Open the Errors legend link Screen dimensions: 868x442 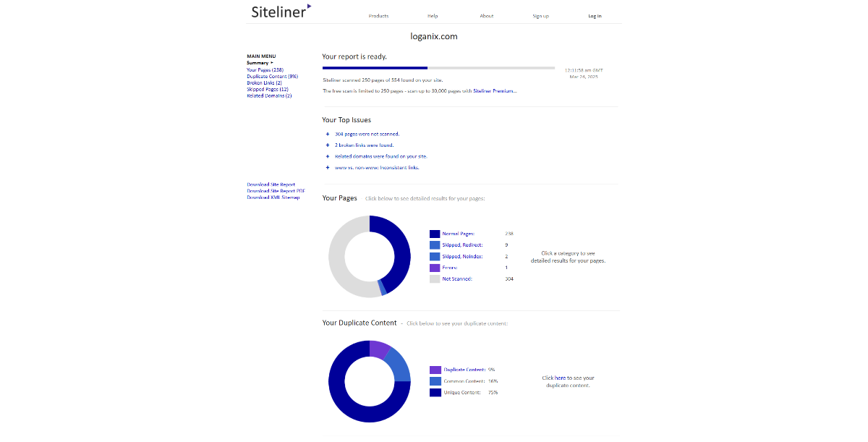pos(450,268)
